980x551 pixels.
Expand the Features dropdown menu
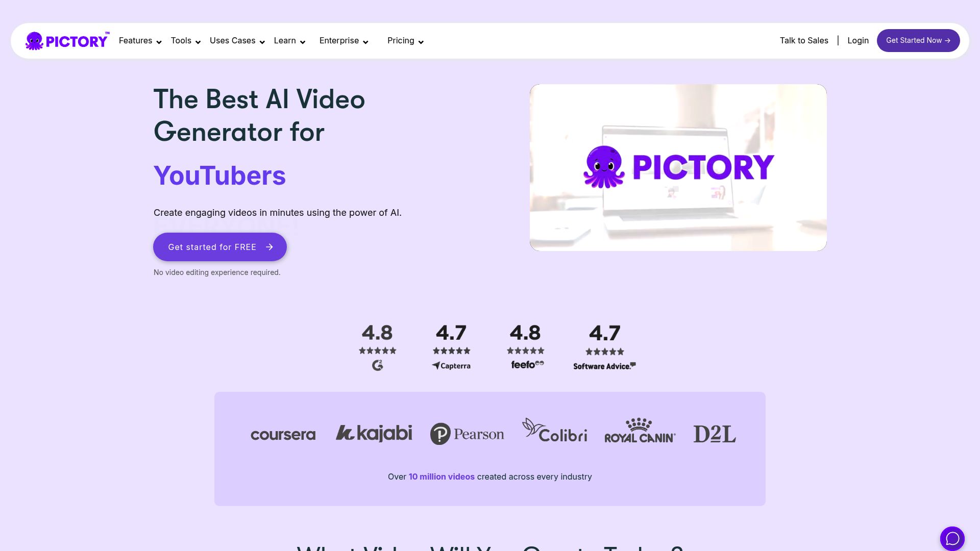pyautogui.click(x=140, y=41)
